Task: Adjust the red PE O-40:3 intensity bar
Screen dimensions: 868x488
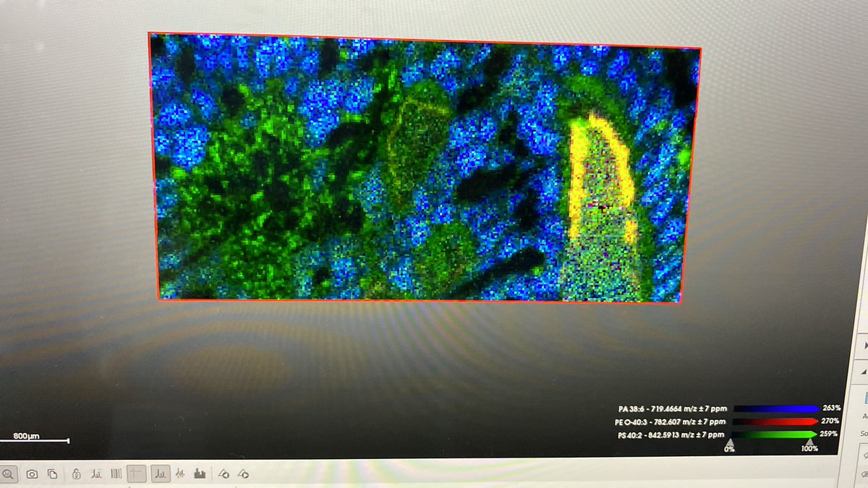Action: [775, 421]
